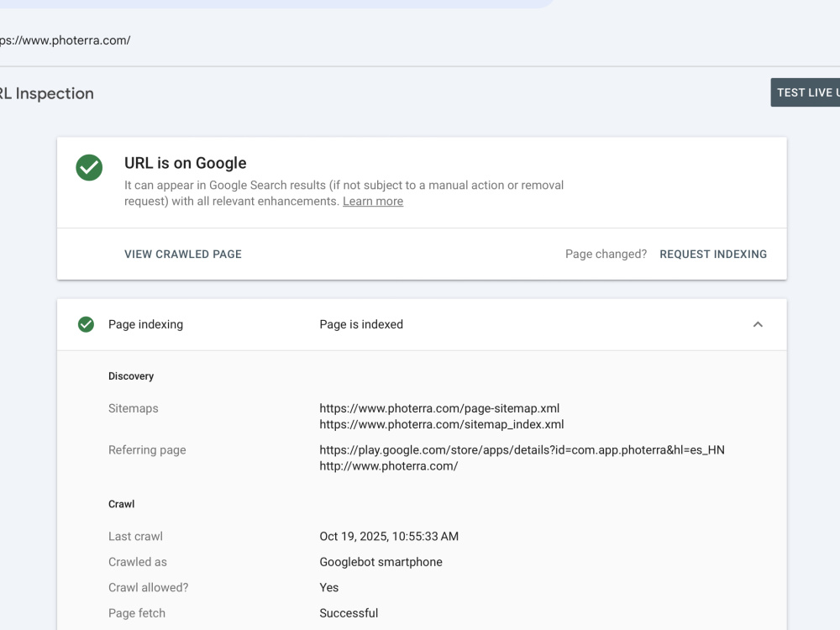Click the green checkmark beside URL is on Google

point(89,168)
